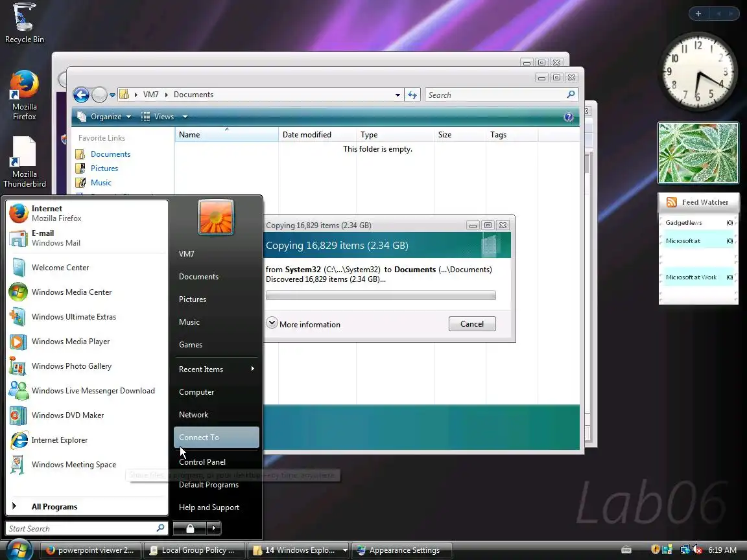Viewport: 747px width, 560px height.
Task: Click the Feed Watcher RSS icon
Action: [672, 202]
